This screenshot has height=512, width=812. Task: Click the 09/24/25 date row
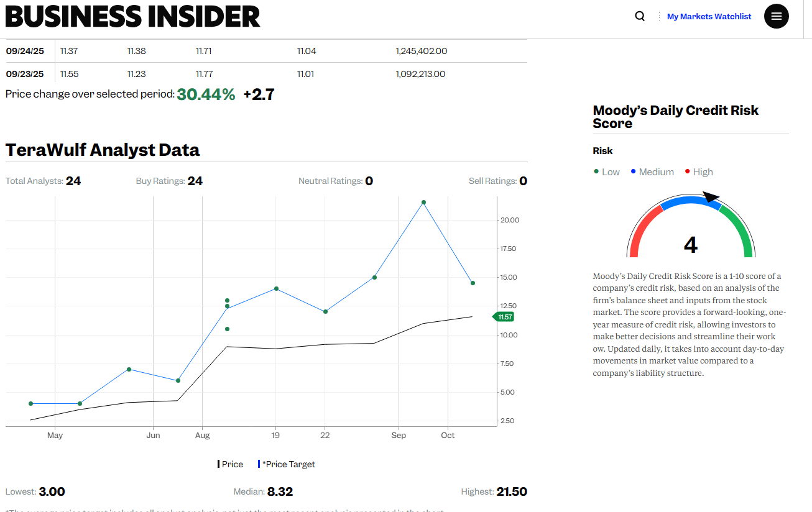(x=25, y=51)
